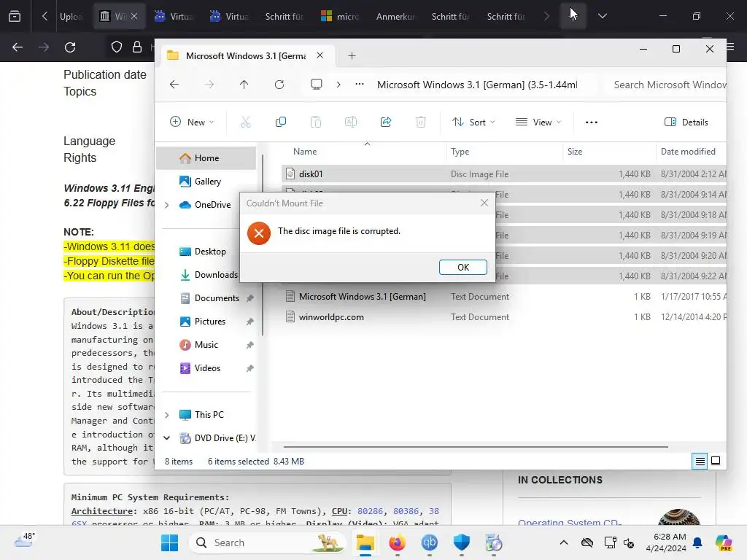Open the New item dropdown in Explorer
Viewport: 747px width, 560px height.
(x=192, y=122)
